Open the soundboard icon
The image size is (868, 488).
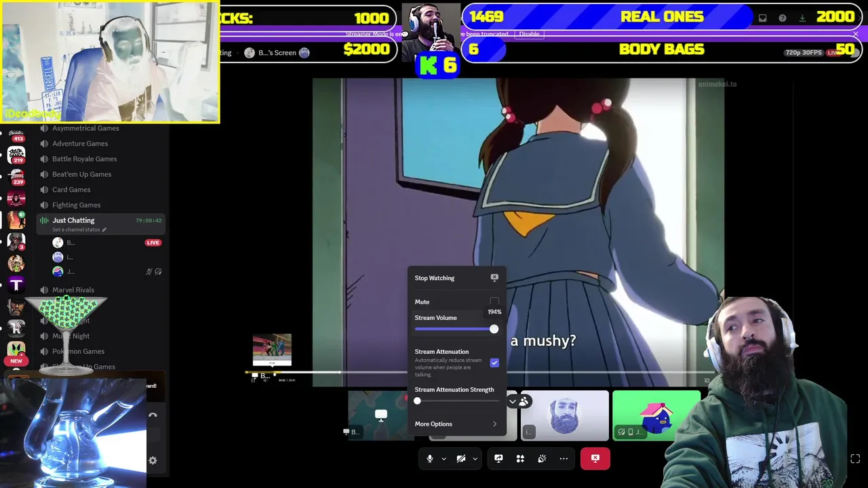click(x=542, y=459)
